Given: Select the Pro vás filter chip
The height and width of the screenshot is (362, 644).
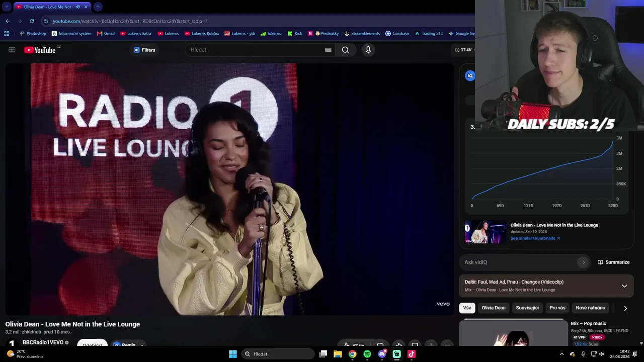Looking at the screenshot, I should click(557, 308).
